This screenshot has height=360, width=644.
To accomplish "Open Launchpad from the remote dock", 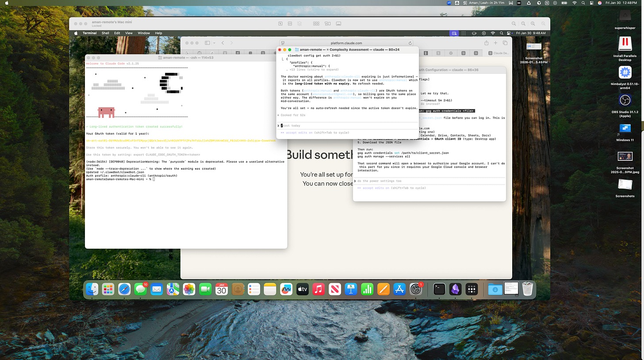I will click(x=108, y=289).
